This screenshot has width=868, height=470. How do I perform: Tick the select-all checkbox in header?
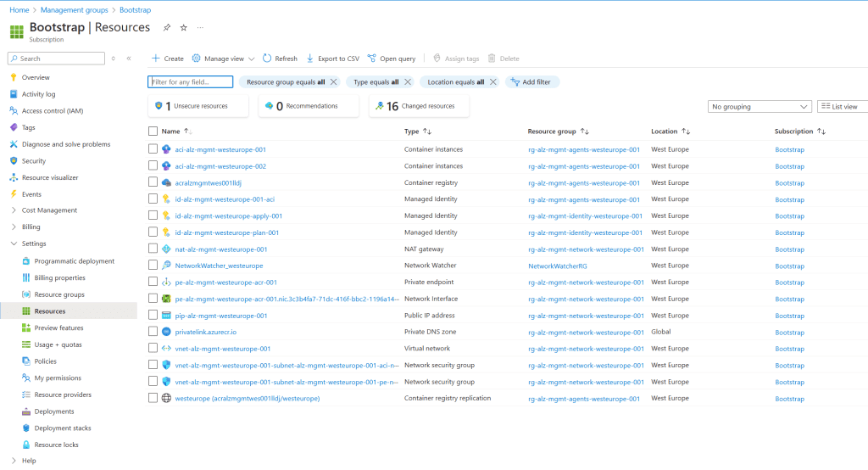coord(153,131)
